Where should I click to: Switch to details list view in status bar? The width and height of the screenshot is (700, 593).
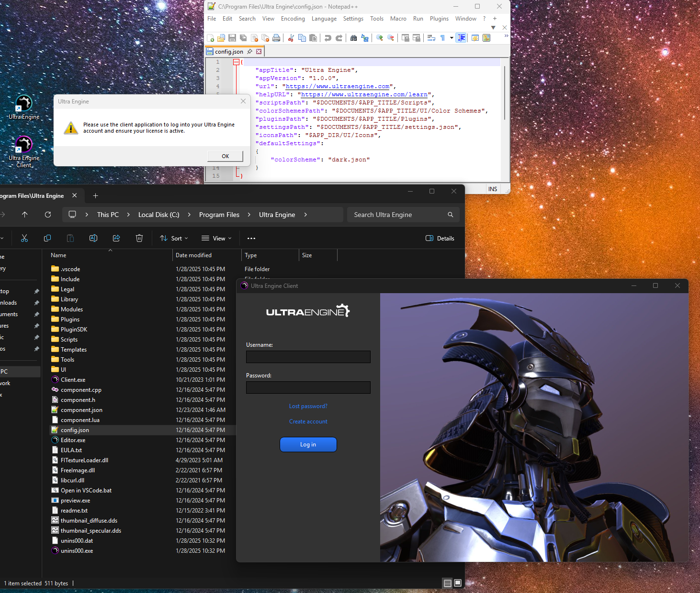[447, 583]
